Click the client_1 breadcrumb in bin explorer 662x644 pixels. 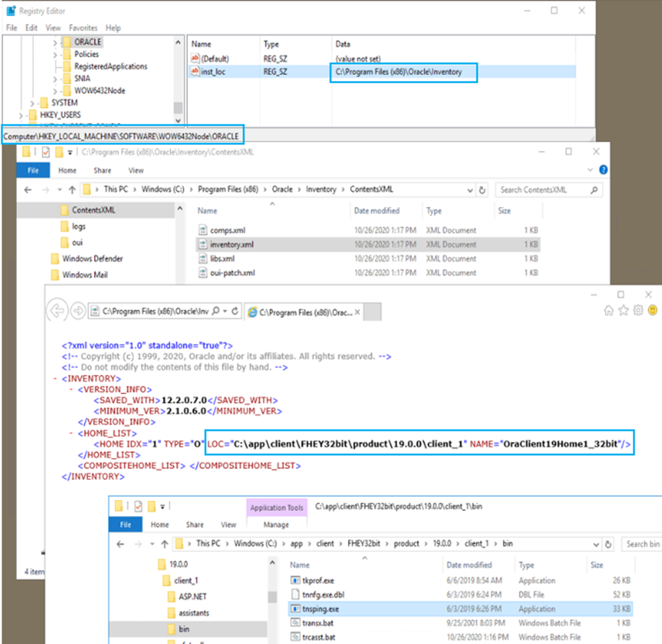476,544
